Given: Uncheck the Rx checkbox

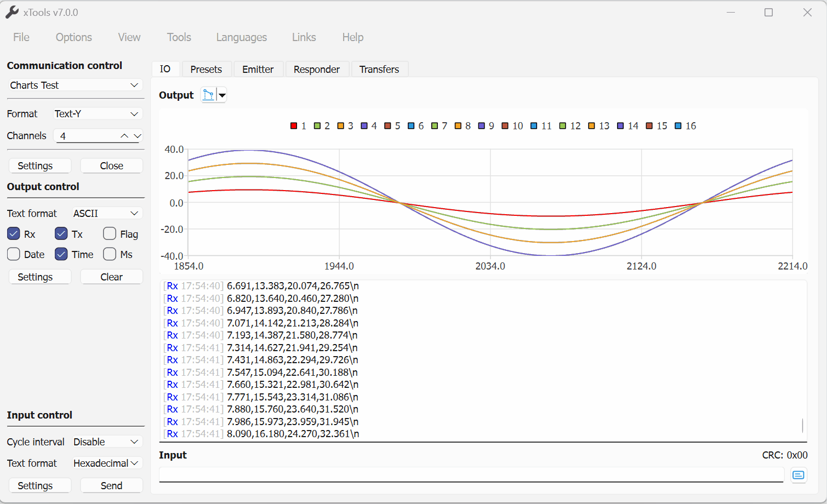Looking at the screenshot, I should pos(14,234).
